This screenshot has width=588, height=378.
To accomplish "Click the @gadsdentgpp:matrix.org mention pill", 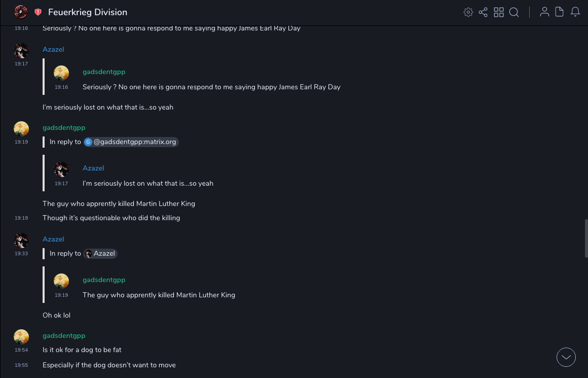I will [x=131, y=142].
